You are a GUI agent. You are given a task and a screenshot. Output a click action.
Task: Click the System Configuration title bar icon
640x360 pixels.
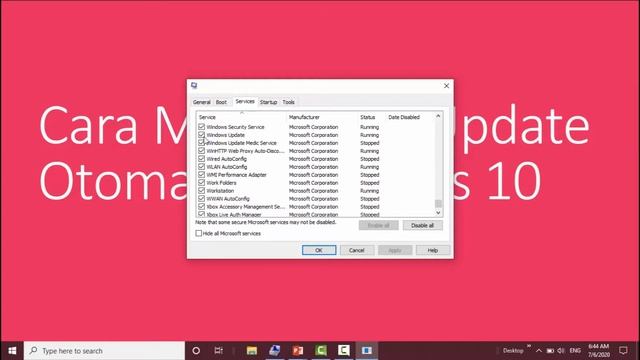click(x=194, y=85)
